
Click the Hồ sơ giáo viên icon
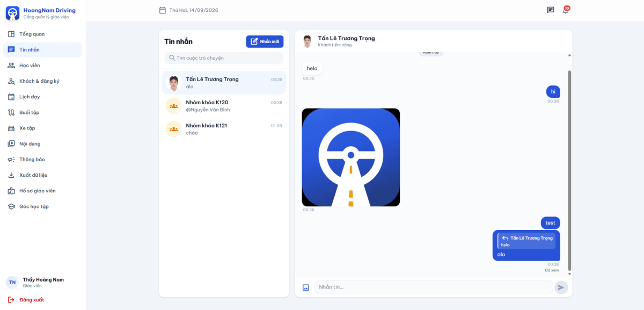pyautogui.click(x=11, y=191)
